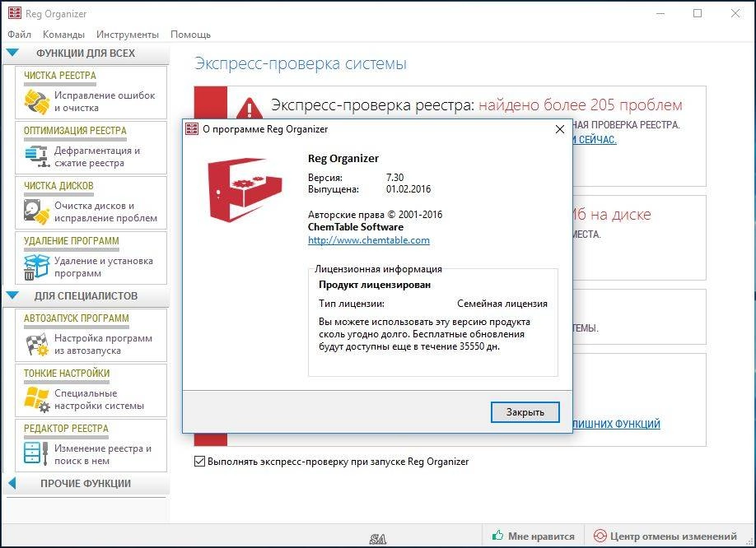Click the uninstall programs box icon
The image size is (756, 548).
pos(36,267)
